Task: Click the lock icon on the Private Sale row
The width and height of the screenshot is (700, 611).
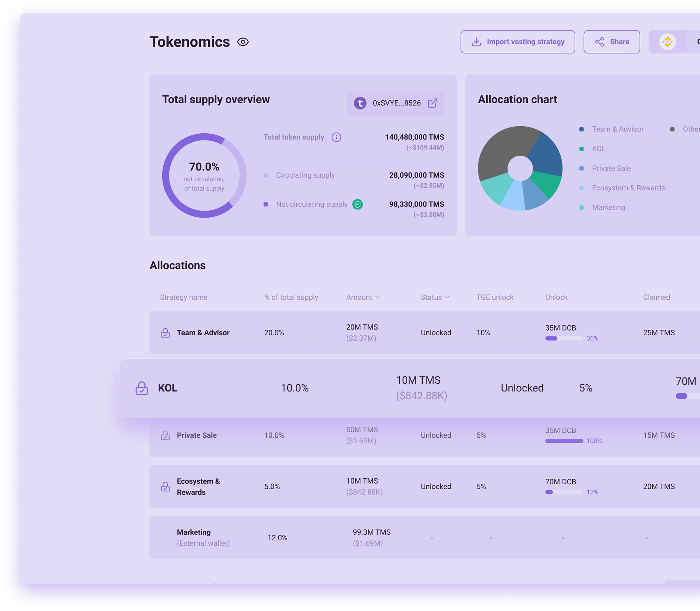Action: click(166, 435)
